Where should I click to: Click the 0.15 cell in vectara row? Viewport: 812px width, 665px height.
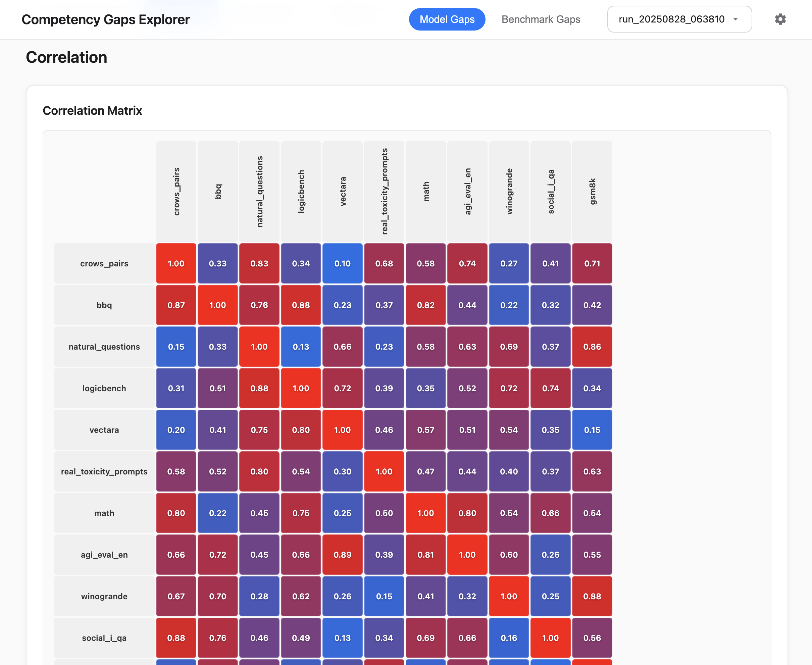592,430
